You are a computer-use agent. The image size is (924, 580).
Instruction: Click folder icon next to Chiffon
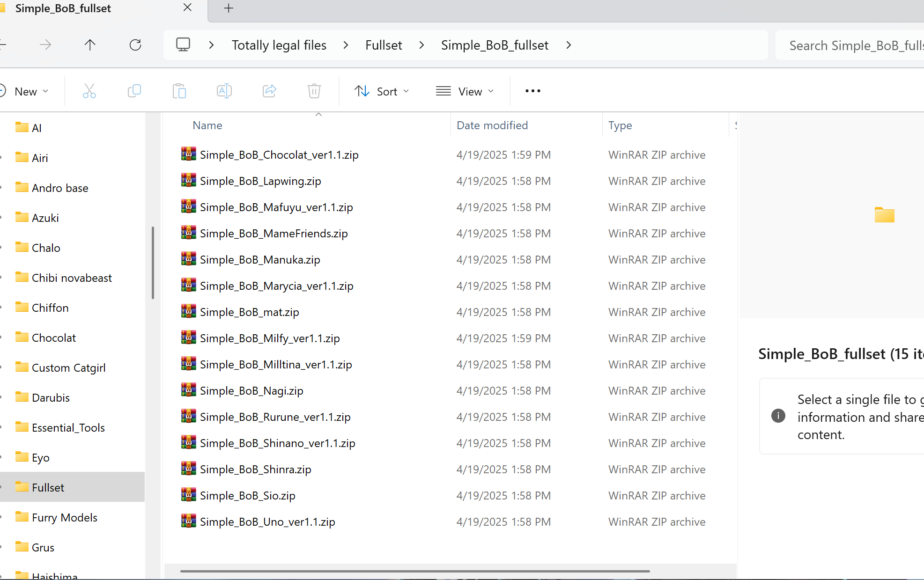(22, 307)
